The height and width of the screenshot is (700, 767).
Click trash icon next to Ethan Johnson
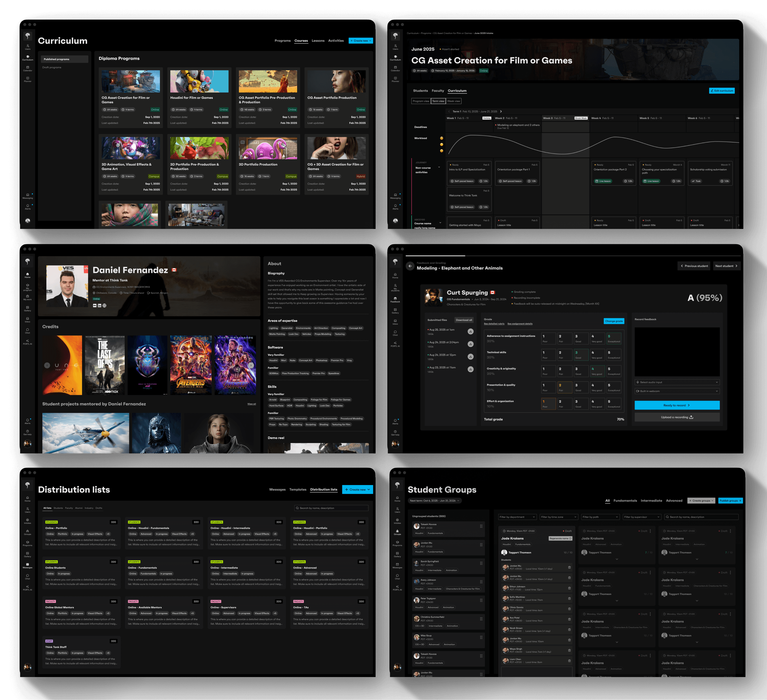click(x=569, y=588)
